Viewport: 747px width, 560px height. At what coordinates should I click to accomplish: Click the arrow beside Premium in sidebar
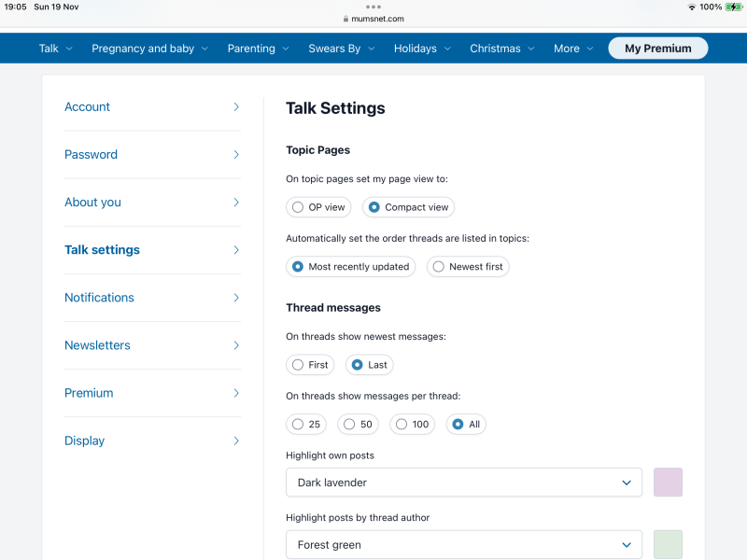(x=236, y=393)
